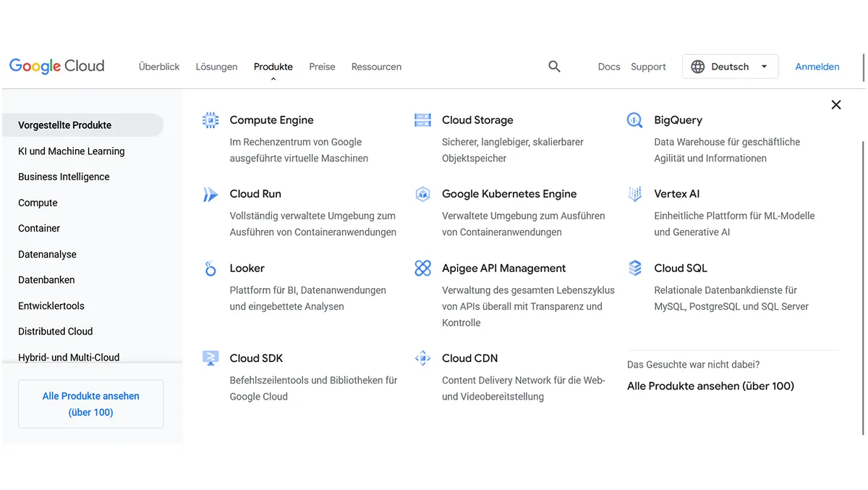The image size is (868, 490).
Task: Click 'Data Warehouse für geschäftliche' description text
Action: [x=727, y=142]
